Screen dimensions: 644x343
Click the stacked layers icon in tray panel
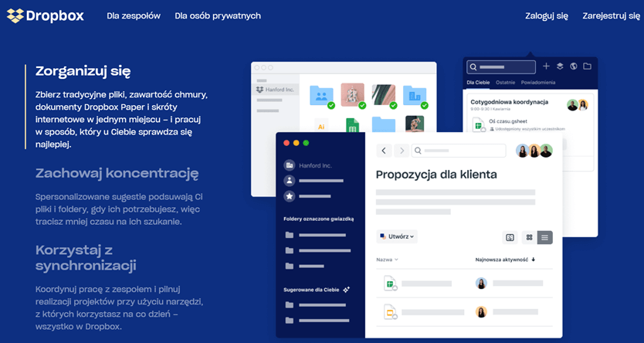pyautogui.click(x=560, y=66)
